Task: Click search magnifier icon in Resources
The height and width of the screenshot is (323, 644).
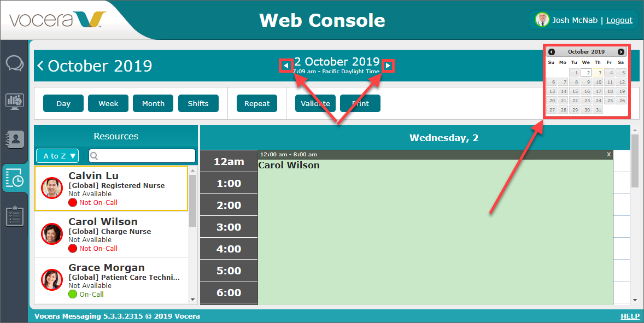Action: pos(94,156)
